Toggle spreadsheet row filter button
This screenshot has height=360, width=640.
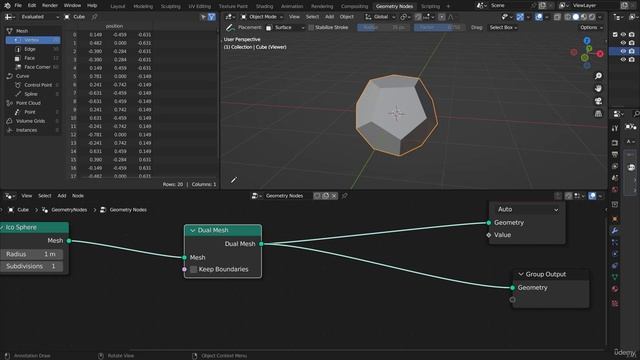click(x=211, y=17)
